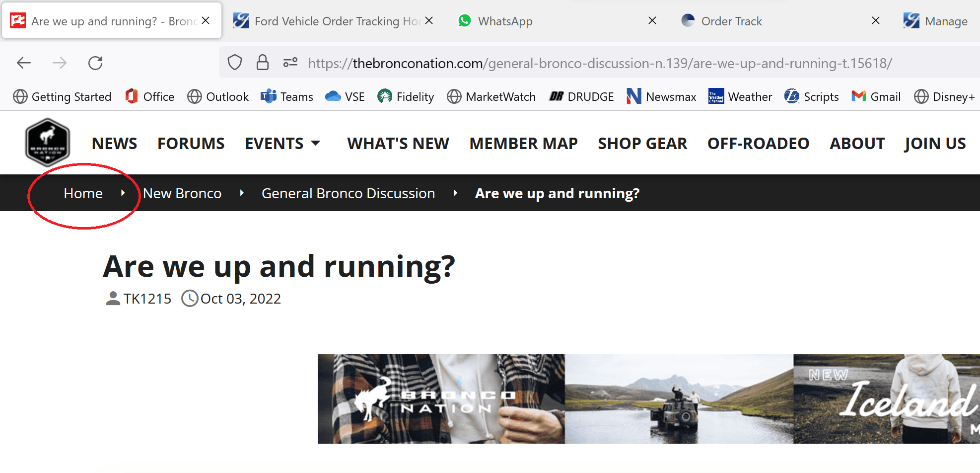980x473 pixels.
Task: Close the Ford Vehicle Order Tracking tab
Action: [x=429, y=20]
